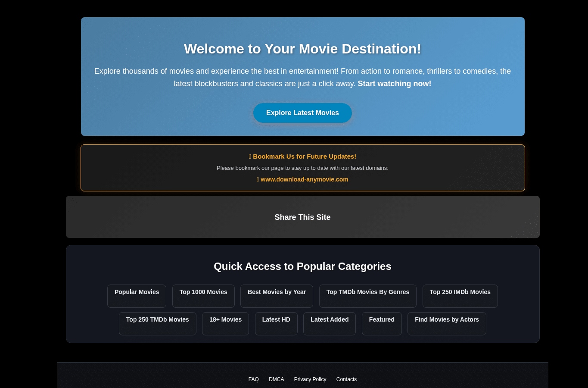The height and width of the screenshot is (388, 588).
Task: Open the Privacy Policy footer link
Action: click(310, 379)
